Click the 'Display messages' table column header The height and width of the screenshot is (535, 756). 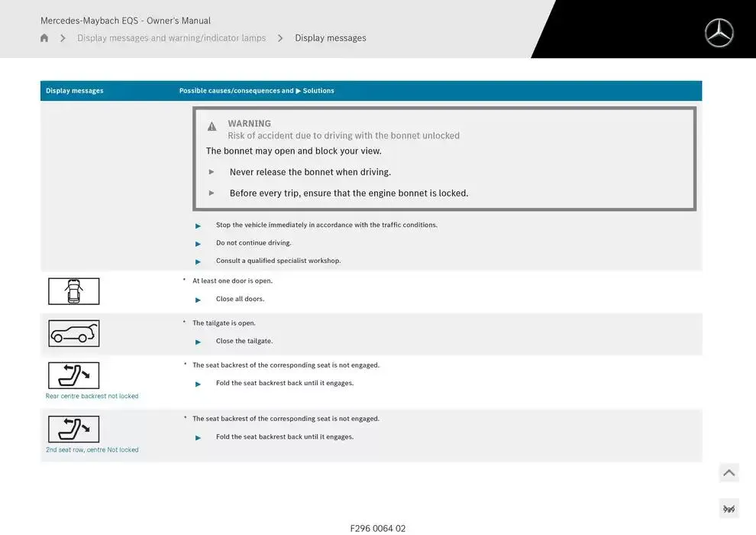click(x=74, y=91)
